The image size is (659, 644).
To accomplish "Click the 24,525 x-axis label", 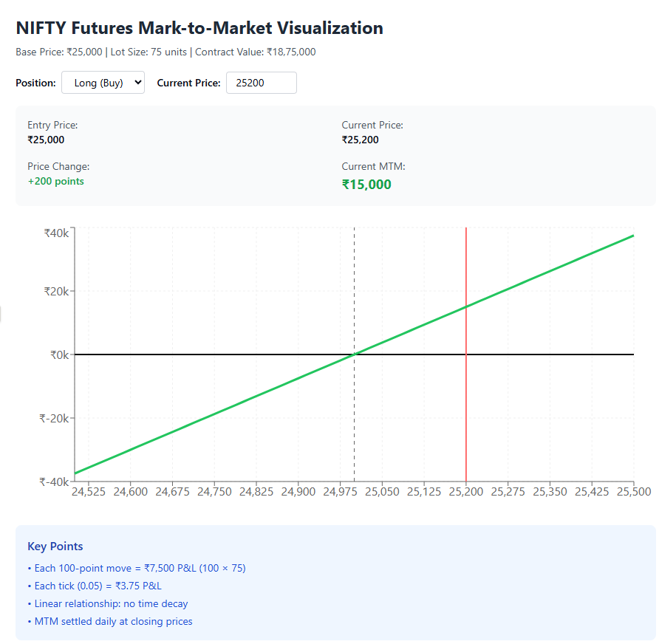I will (x=89, y=492).
